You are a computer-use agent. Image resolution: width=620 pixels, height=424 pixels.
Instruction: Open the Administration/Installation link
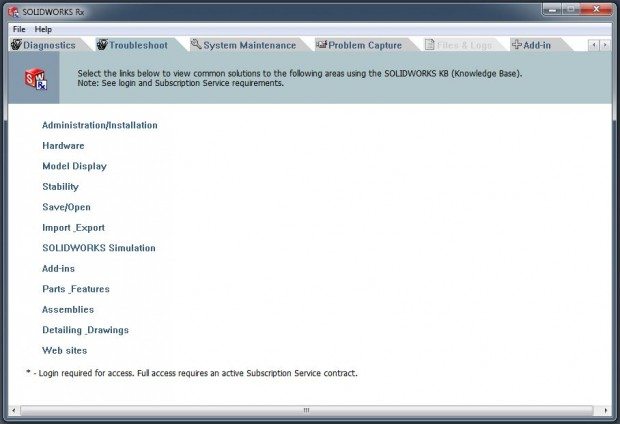99,125
